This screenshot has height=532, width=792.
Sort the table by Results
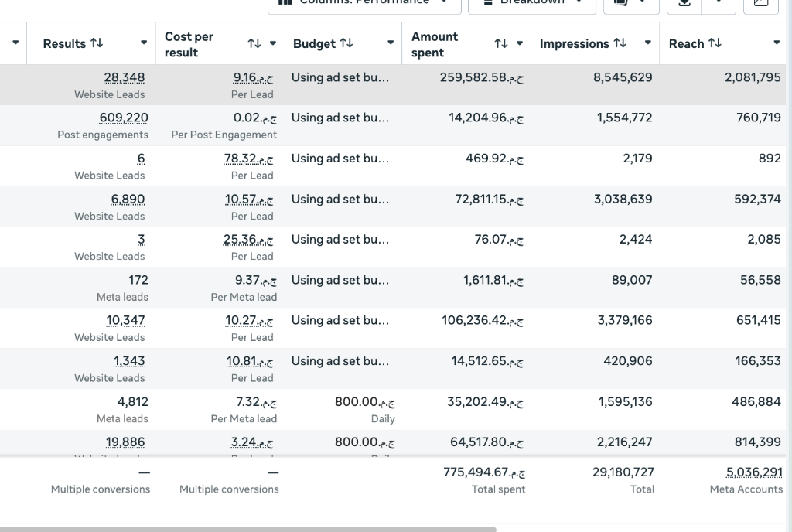coord(97,43)
